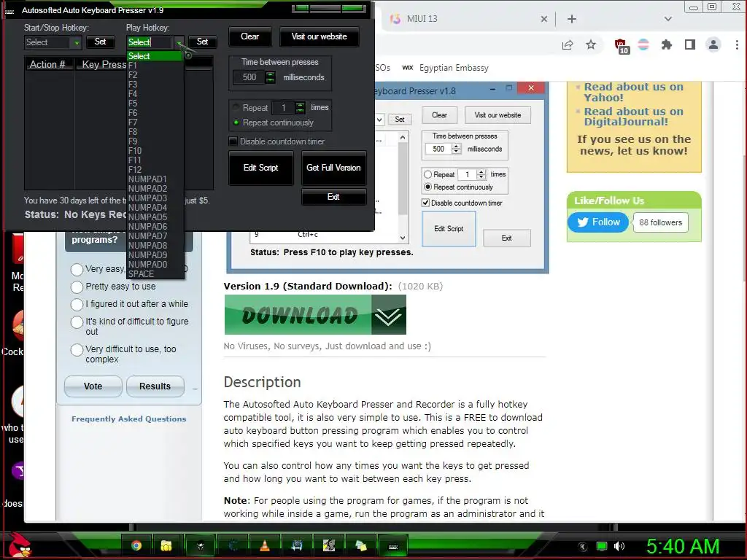Pick NUMPAD5 from the hotkey list
The width and height of the screenshot is (747, 560).
pos(155,217)
